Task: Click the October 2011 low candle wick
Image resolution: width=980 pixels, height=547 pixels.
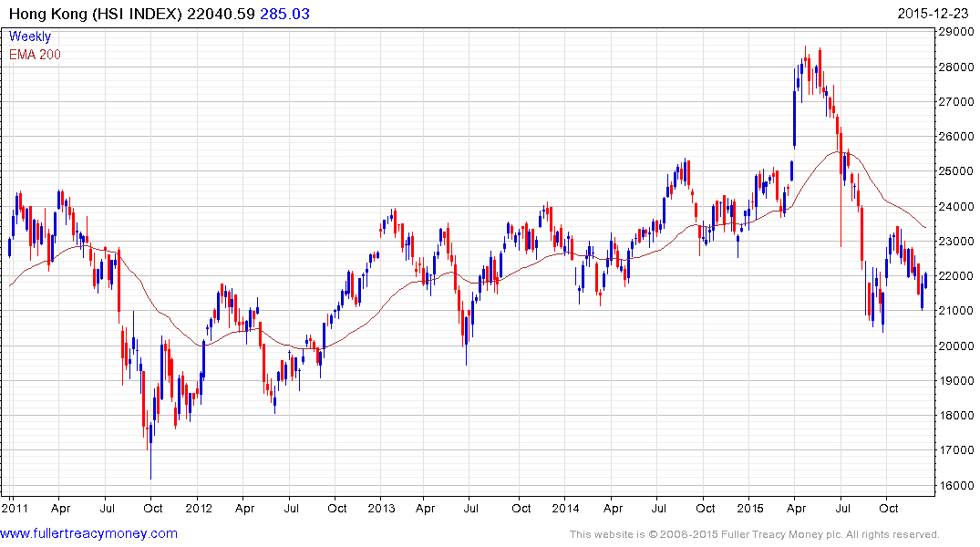Action: click(x=150, y=461)
